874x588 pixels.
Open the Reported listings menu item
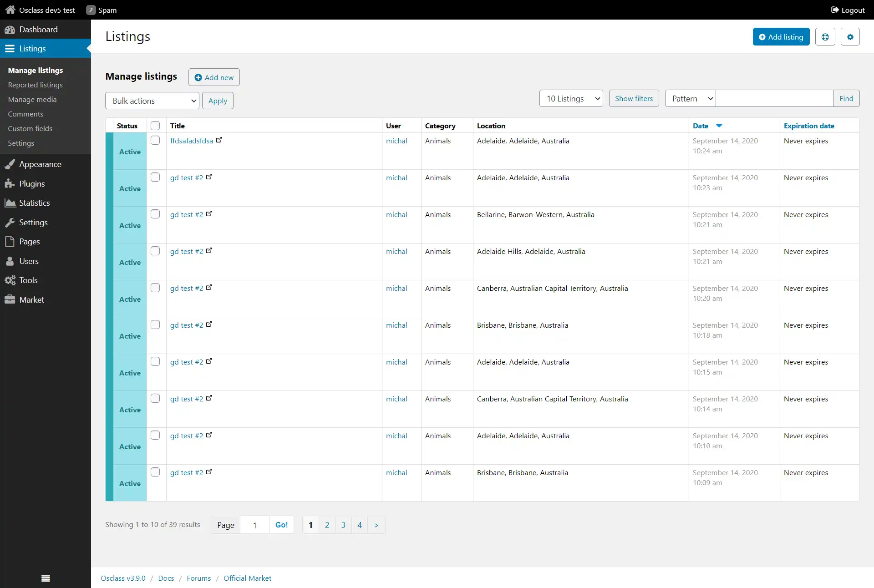36,84
